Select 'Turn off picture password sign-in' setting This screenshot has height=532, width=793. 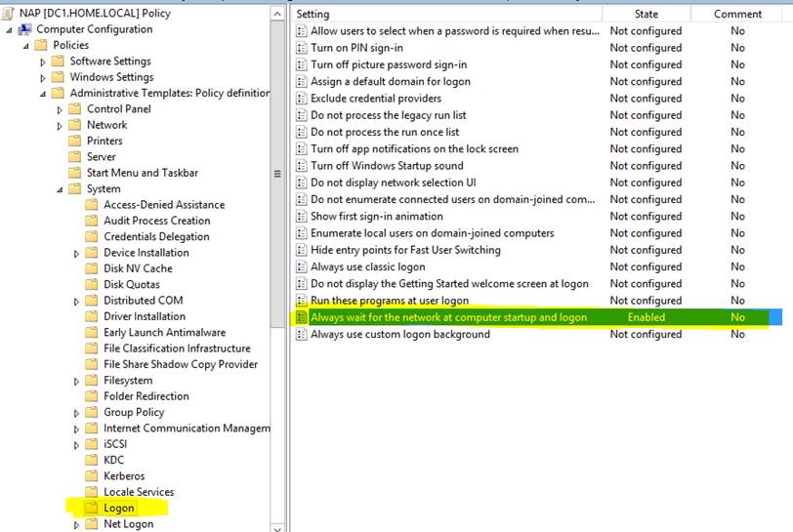point(389,64)
